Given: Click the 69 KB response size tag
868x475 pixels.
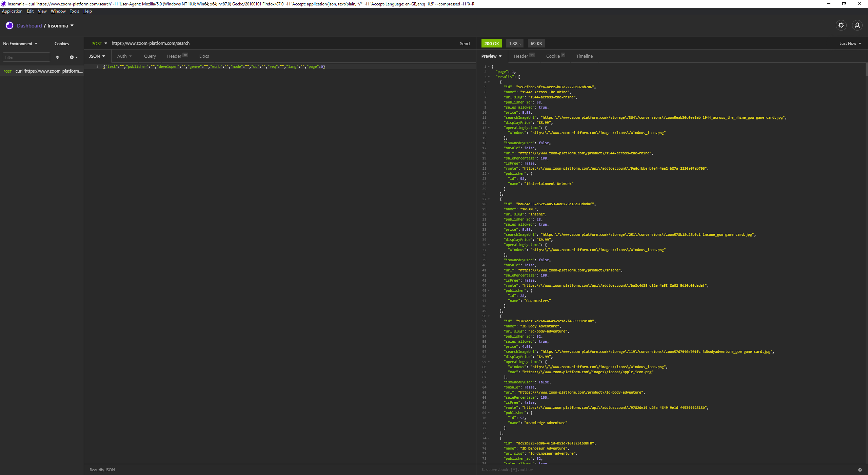Looking at the screenshot, I should point(536,43).
